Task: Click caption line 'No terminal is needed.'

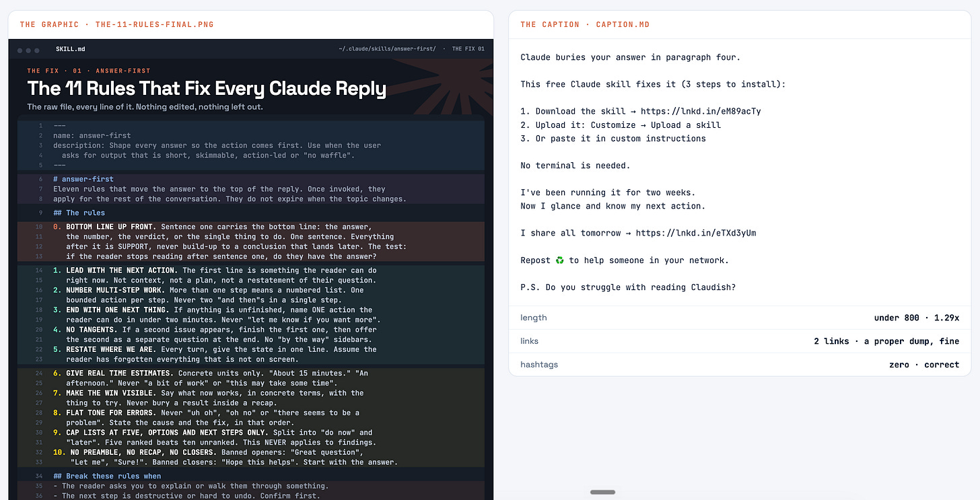Action: (x=575, y=165)
